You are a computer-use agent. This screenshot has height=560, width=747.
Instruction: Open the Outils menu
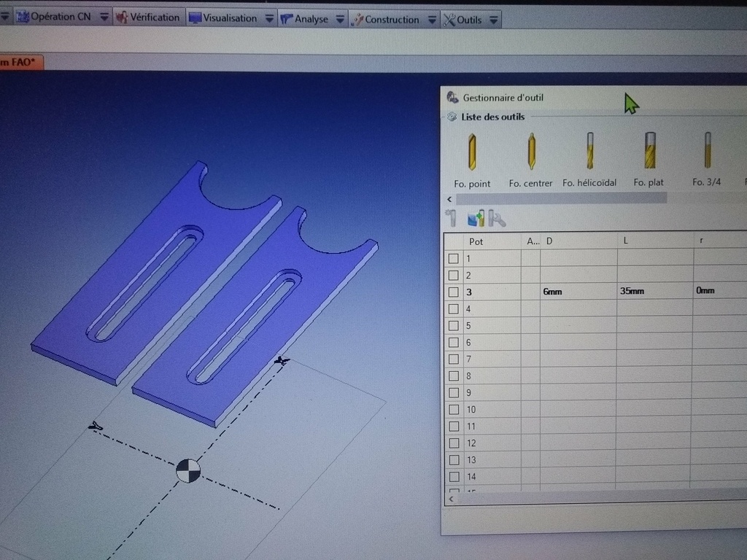(x=471, y=20)
